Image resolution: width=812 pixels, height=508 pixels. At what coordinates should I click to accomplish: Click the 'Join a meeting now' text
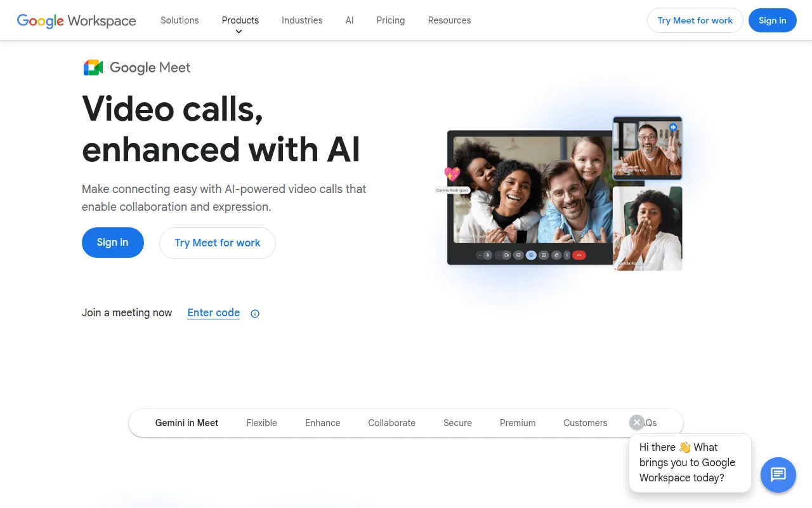pos(127,312)
